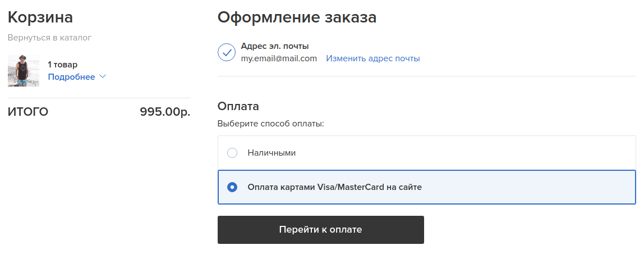Viewport: 644px width, 254px height.
Task: Click the email verified checkmark icon
Action: [227, 52]
